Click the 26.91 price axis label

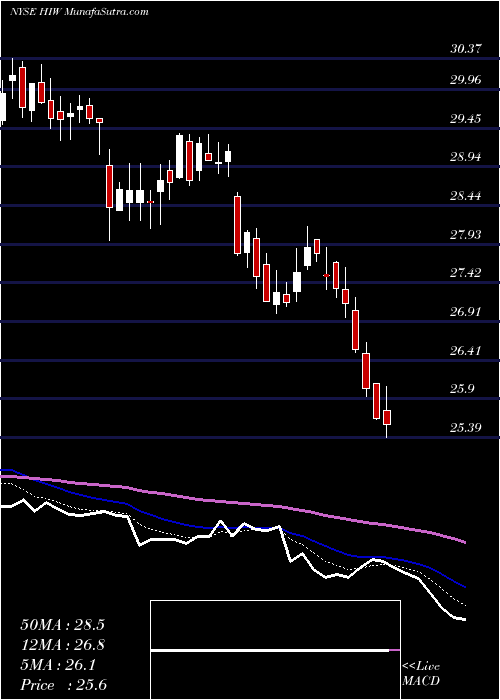[x=466, y=312]
